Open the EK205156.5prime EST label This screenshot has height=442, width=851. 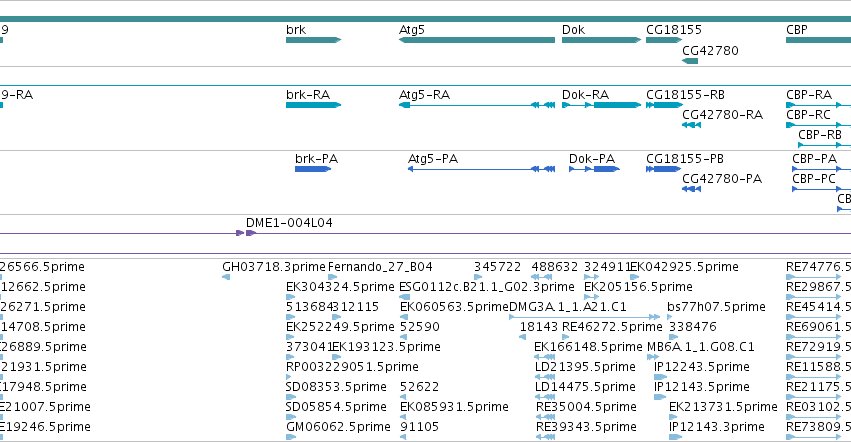pyautogui.click(x=638, y=287)
